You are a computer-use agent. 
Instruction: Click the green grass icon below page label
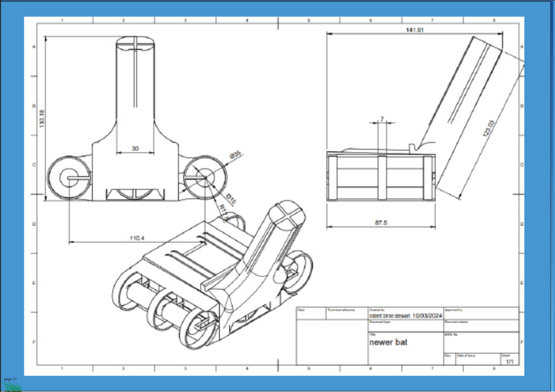(x=12, y=386)
